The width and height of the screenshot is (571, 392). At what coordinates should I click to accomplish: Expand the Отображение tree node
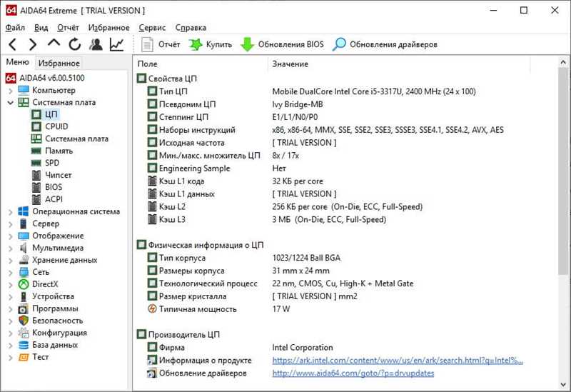[11, 236]
